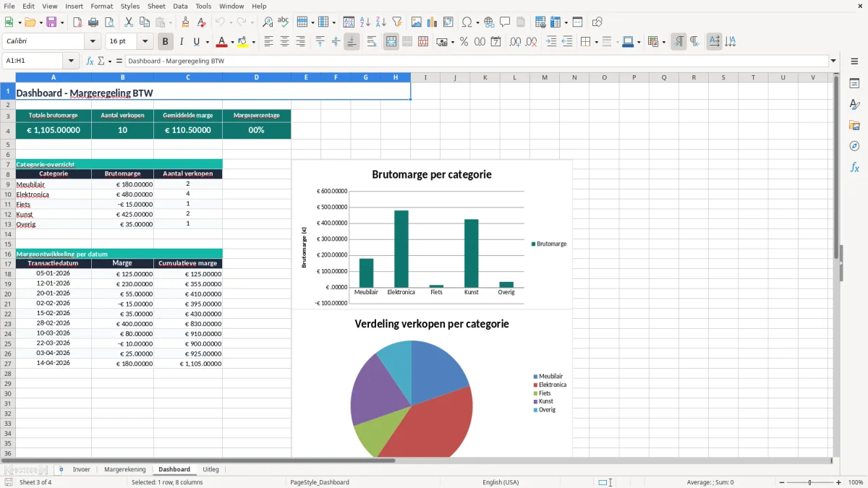Click Function Wizard fx icon
This screenshot has height=488, width=868.
coord(90,61)
